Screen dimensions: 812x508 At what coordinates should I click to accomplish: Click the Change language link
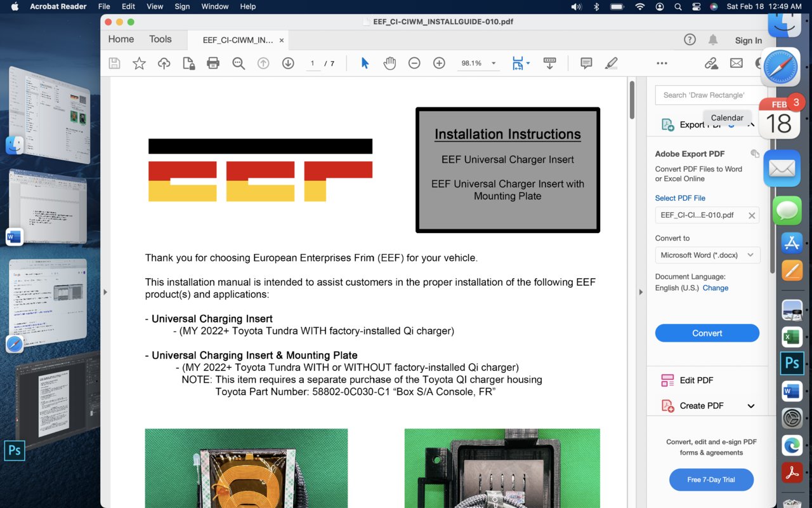point(716,288)
